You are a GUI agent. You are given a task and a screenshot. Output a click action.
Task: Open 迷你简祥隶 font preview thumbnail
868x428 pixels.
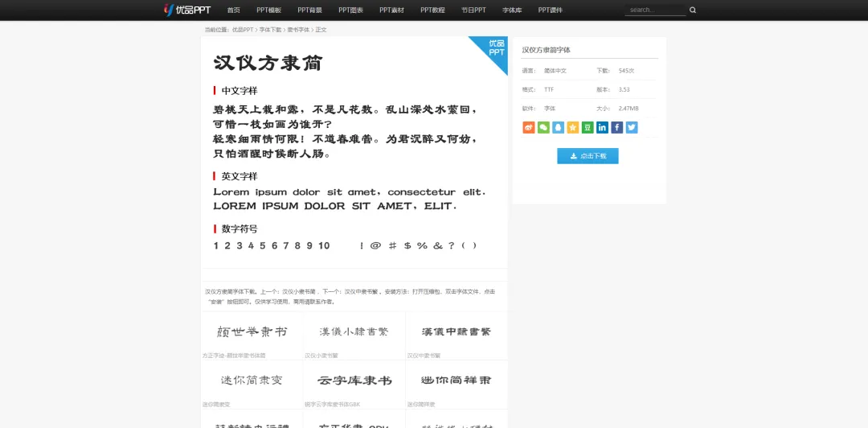pyautogui.click(x=457, y=381)
